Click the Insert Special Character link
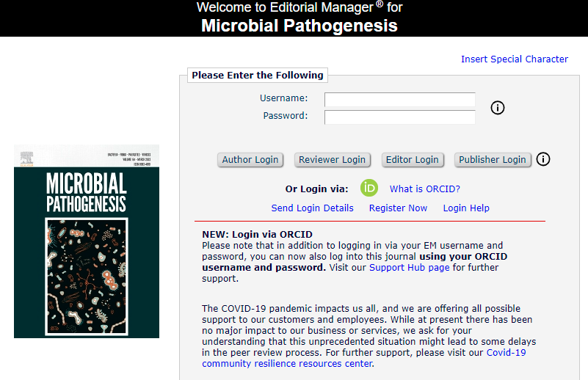The width and height of the screenshot is (588, 380). point(514,59)
